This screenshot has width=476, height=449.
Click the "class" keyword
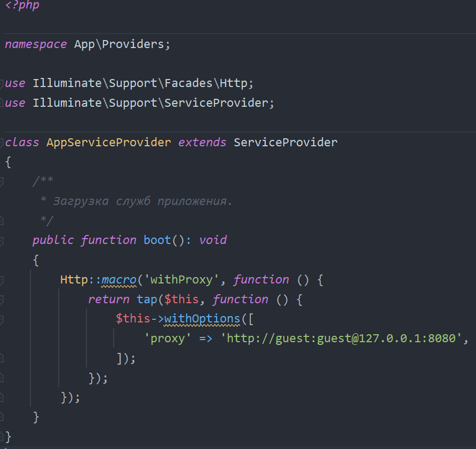coord(22,143)
